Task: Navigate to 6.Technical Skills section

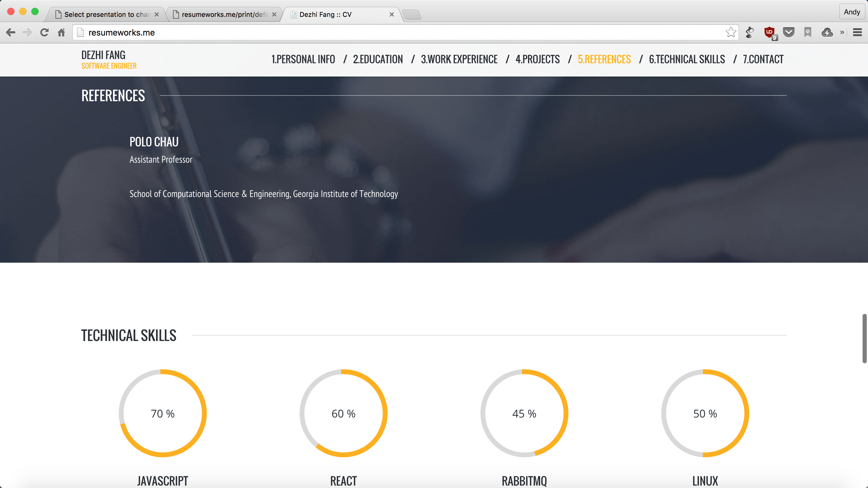Action: click(687, 59)
